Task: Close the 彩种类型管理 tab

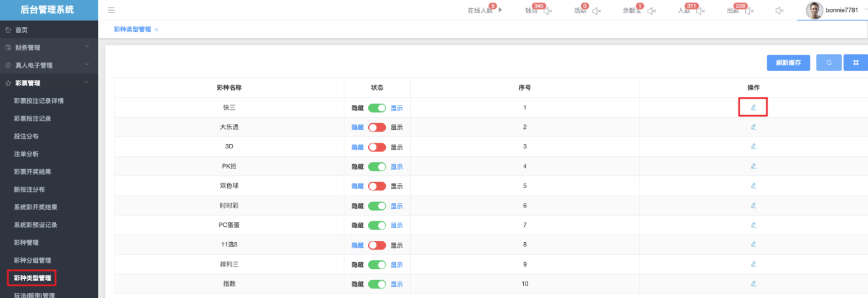Action: coord(156,30)
